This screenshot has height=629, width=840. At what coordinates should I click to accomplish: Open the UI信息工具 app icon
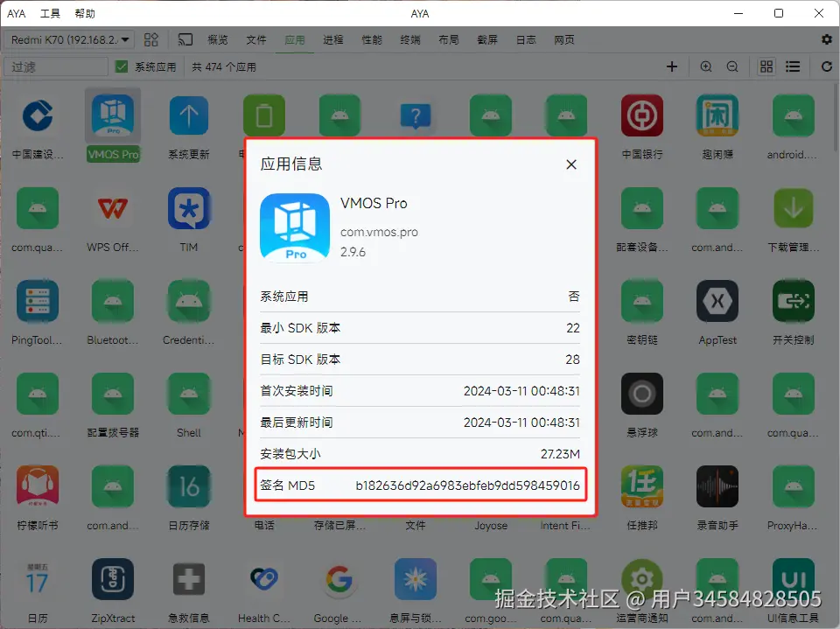794,579
